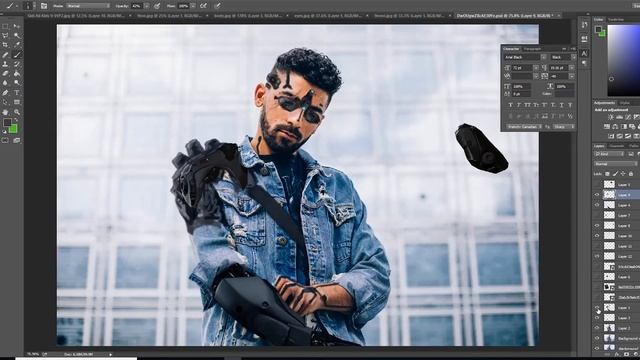The height and width of the screenshot is (360, 640).
Task: Select the Brush tool in toolbox
Action: pyautogui.click(x=17, y=55)
